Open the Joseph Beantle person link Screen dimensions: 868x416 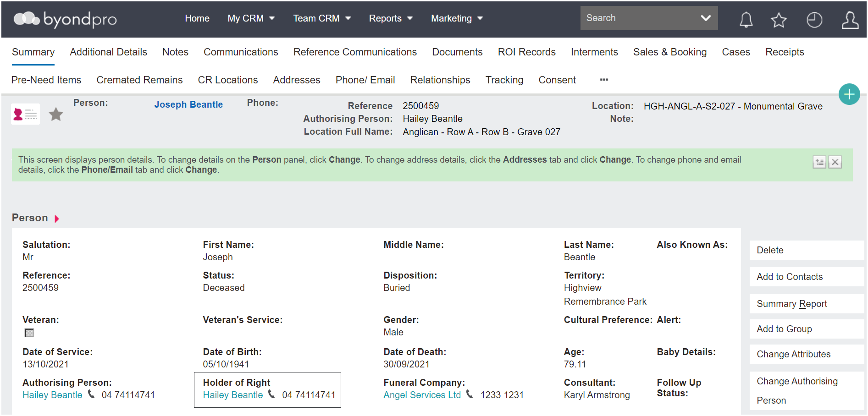click(x=188, y=104)
